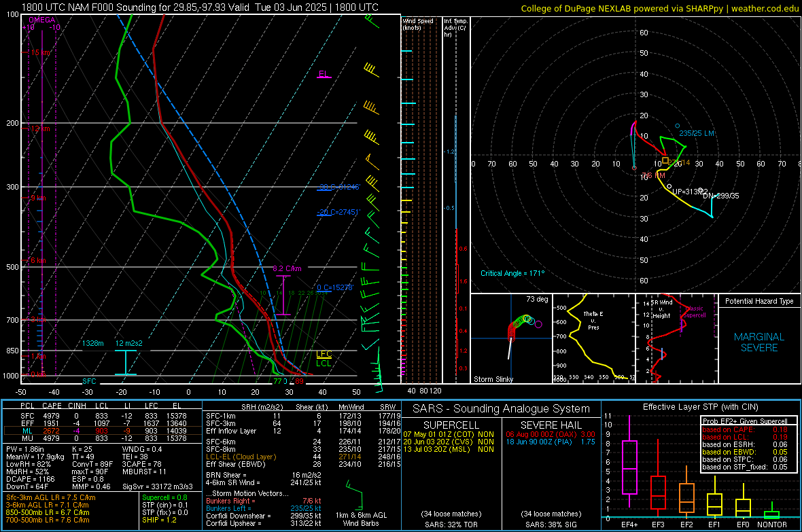The height and width of the screenshot is (532, 802).
Task: Click the 'Sfc-3km AGL LR = 7.5 C/km' line
Action: (51, 497)
